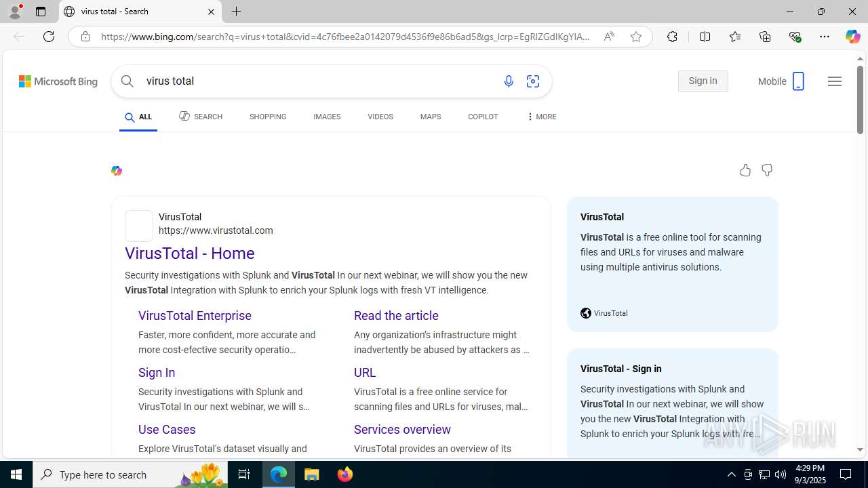
Task: Start voice search with microphone icon
Action: click(x=509, y=81)
